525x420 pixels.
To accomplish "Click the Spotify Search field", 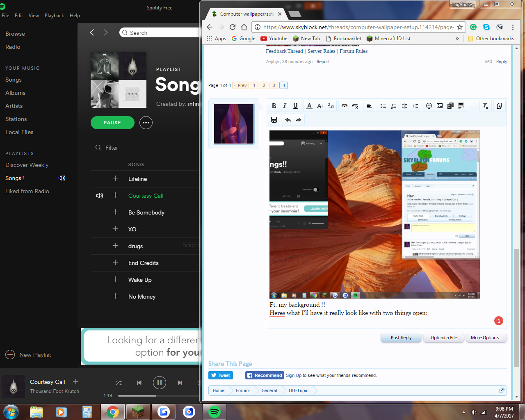I will pyautogui.click(x=160, y=33).
